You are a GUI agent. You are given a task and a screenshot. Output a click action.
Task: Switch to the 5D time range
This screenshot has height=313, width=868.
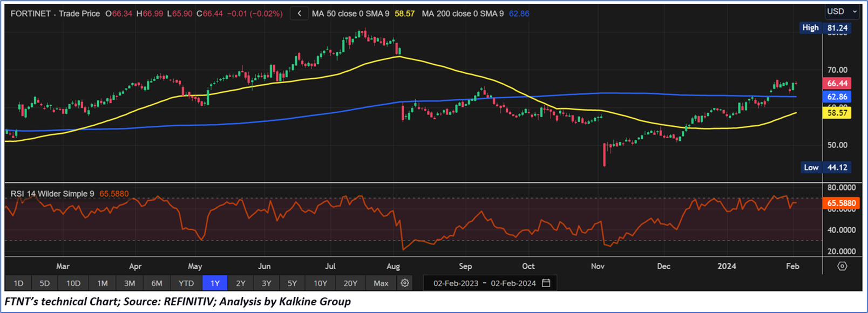45,283
